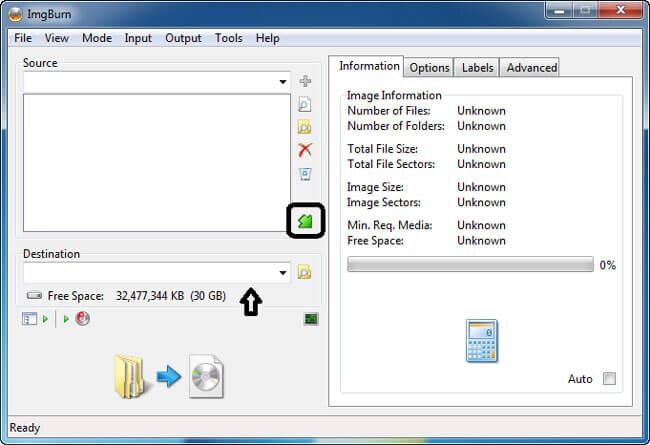Screen dimensions: 650x445
Task: Switch to the Options tab
Action: click(x=429, y=68)
